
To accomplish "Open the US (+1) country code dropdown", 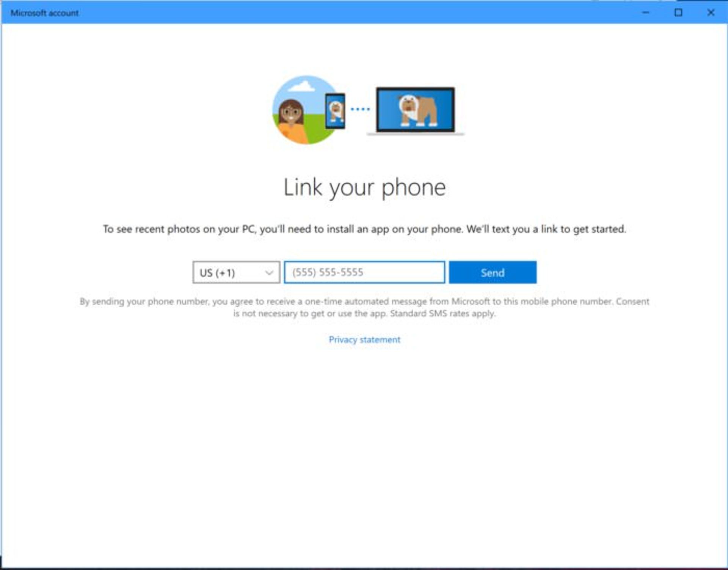I will tap(236, 272).
